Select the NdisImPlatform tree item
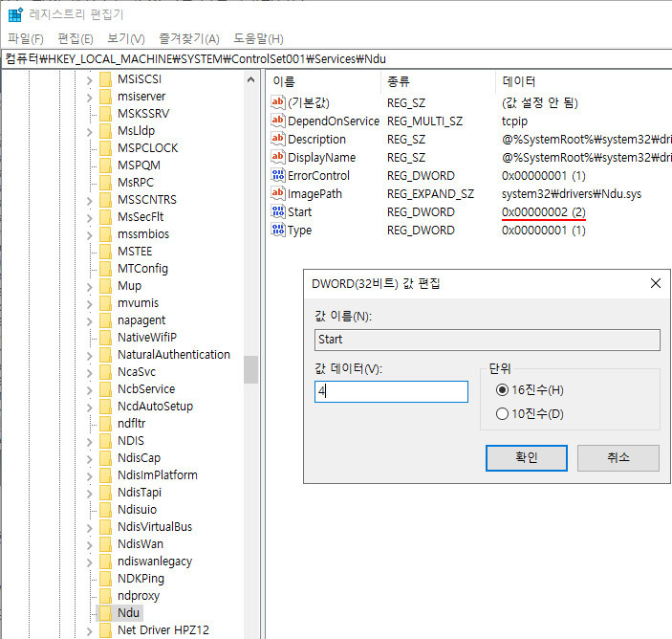 (x=158, y=475)
